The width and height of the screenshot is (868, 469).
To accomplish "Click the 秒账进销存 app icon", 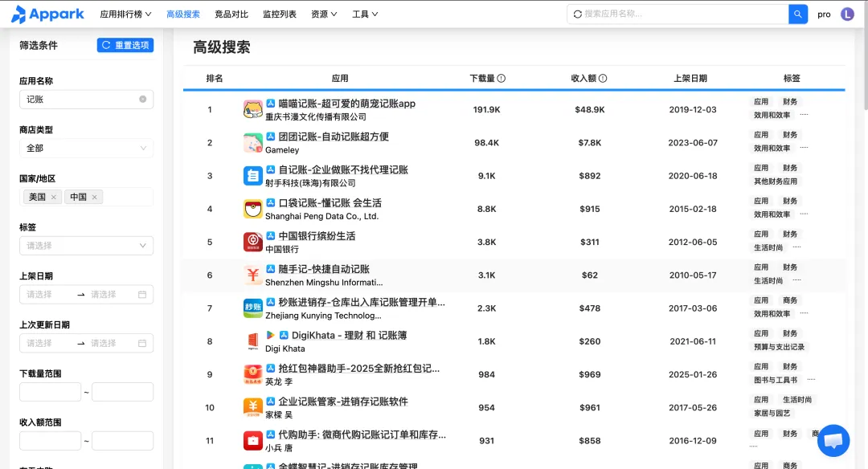I will click(253, 308).
